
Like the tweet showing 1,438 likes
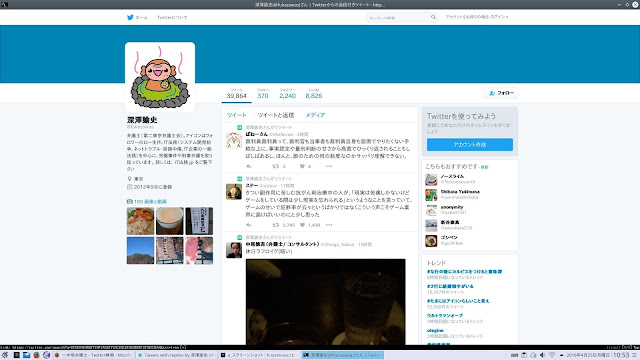click(302, 225)
